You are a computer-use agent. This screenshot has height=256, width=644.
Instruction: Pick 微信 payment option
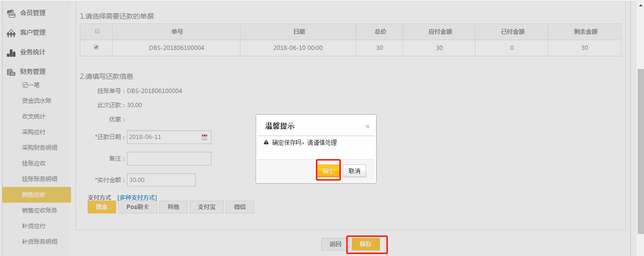[240, 207]
